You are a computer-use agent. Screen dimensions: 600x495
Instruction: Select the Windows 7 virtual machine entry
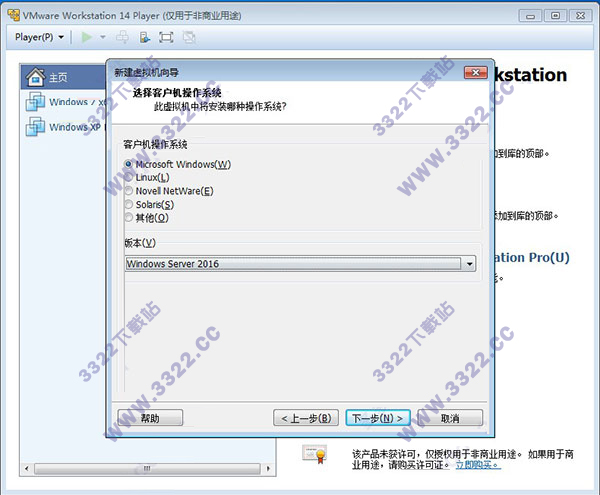pos(66,102)
